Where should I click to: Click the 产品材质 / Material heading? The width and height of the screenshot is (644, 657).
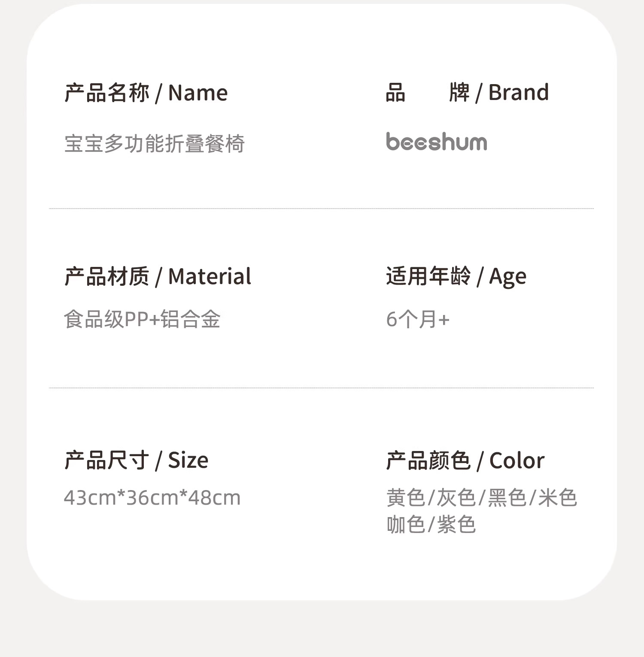click(158, 276)
